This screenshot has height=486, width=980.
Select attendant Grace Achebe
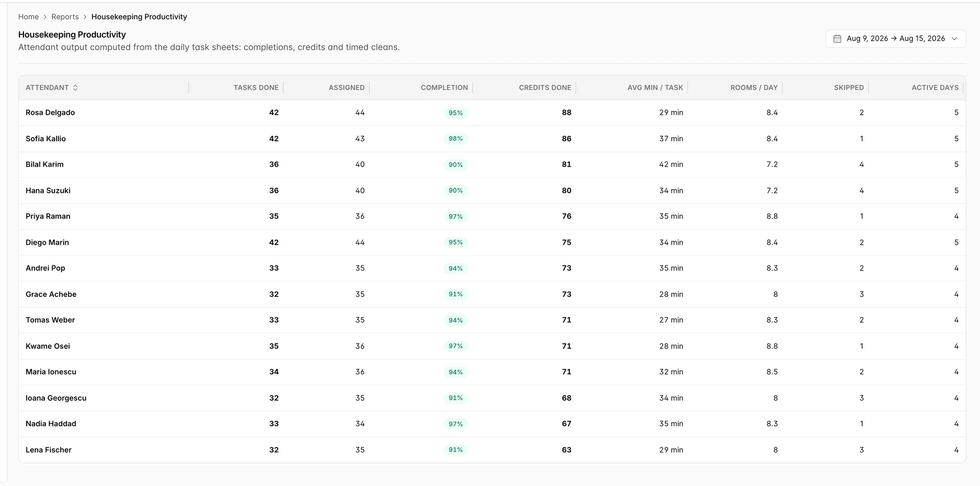click(51, 294)
